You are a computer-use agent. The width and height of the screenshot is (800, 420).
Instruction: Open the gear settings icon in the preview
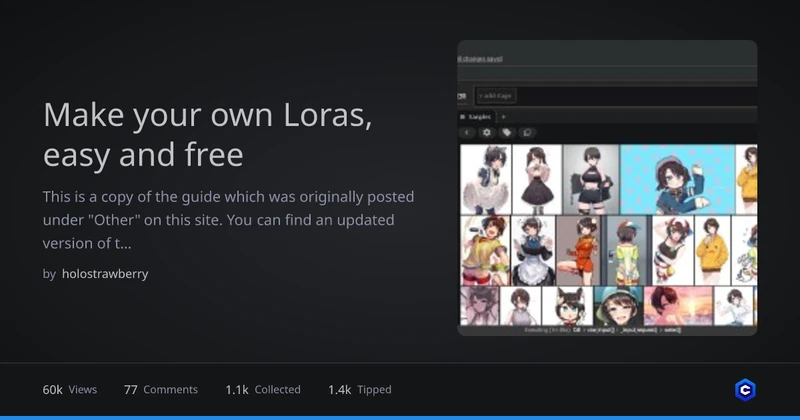[x=487, y=133]
